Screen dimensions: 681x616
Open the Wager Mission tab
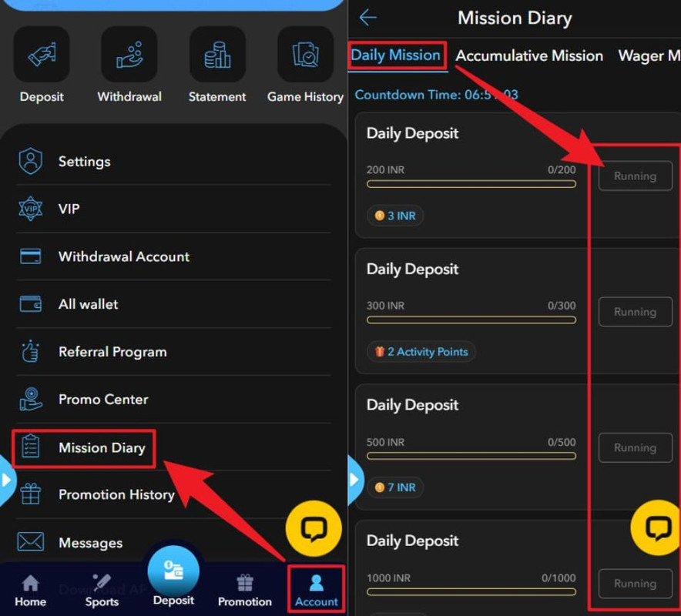tap(649, 55)
